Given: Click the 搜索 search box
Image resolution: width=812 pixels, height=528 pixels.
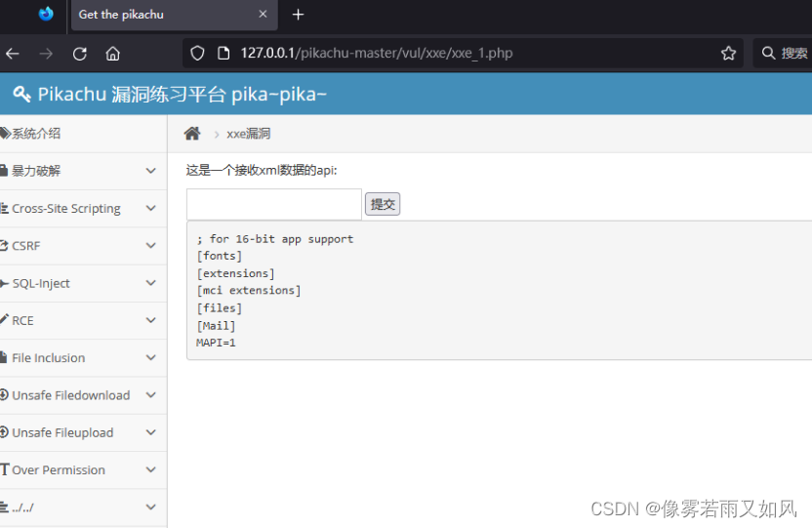Looking at the screenshot, I should pyautogui.click(x=783, y=53).
